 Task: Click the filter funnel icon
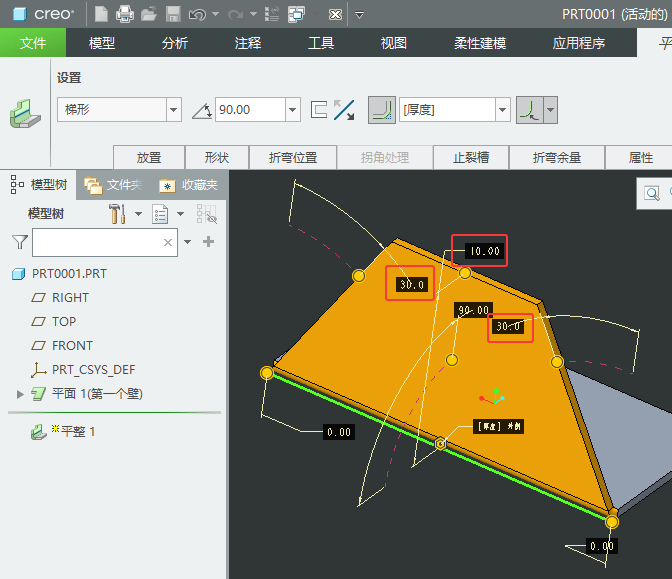pyautogui.click(x=20, y=242)
